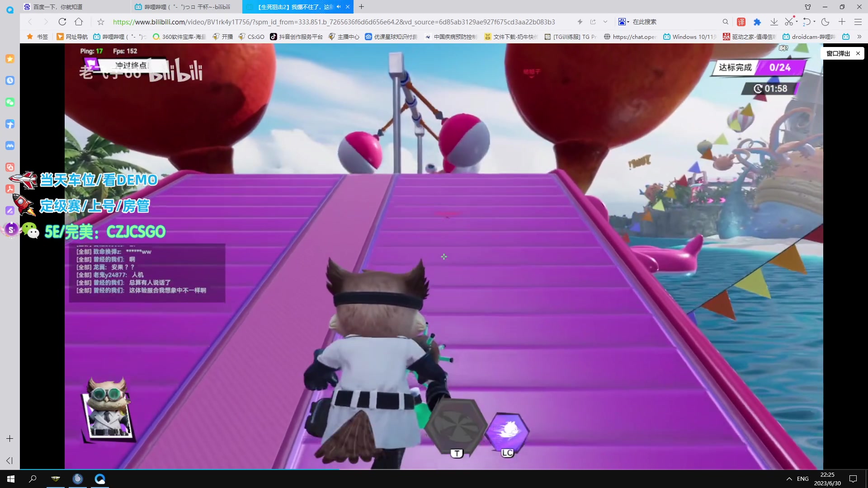Open the downloads arrow icon
The width and height of the screenshot is (868, 488).
pyautogui.click(x=774, y=22)
